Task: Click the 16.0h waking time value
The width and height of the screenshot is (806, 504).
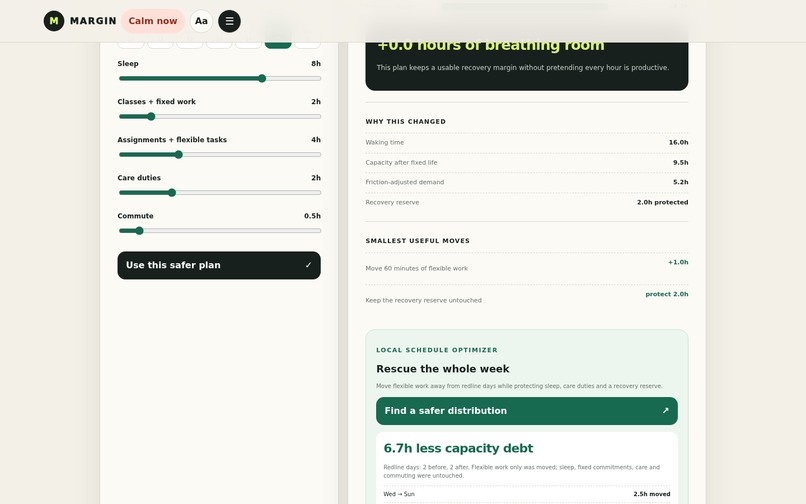Action: click(678, 142)
